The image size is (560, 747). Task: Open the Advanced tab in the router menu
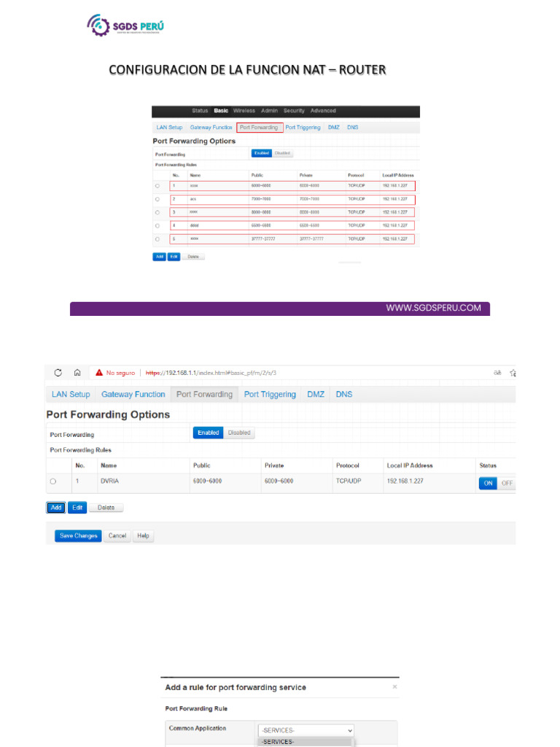(323, 111)
